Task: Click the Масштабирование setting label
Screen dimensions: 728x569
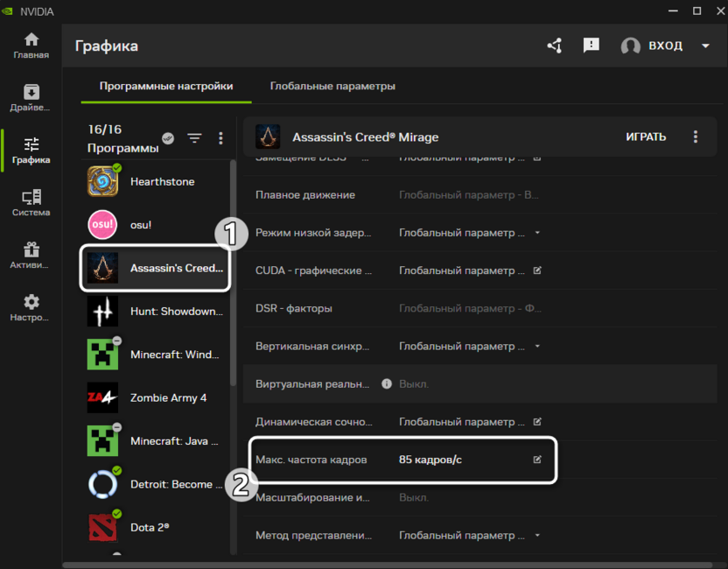Action: coord(312,497)
